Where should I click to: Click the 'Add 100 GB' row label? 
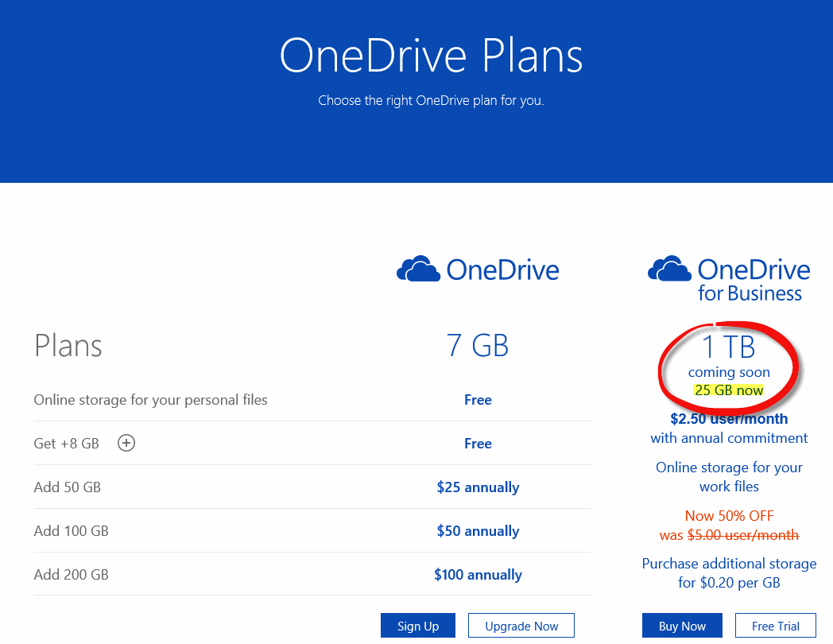(72, 530)
